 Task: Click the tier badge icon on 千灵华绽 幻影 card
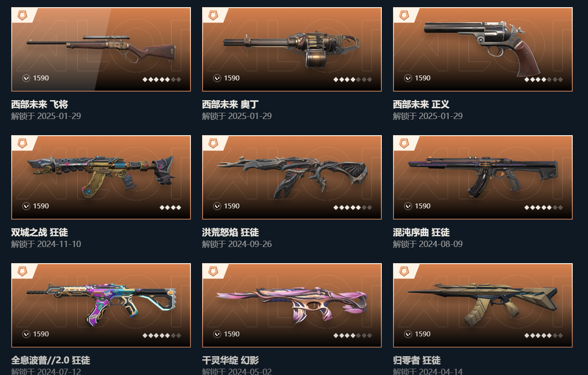pyautogui.click(x=213, y=271)
